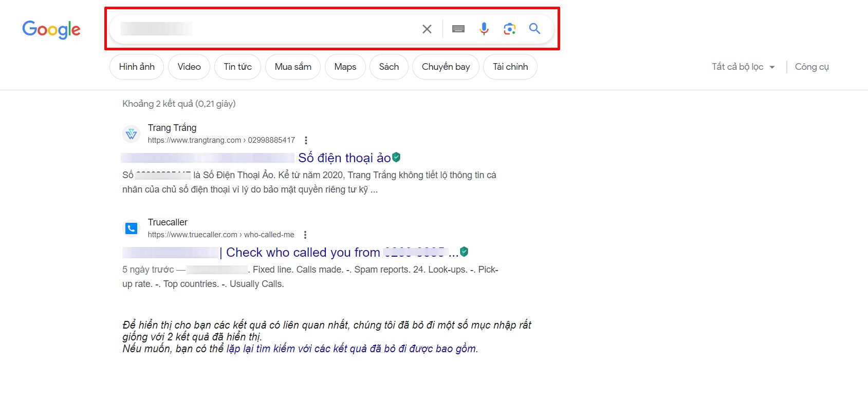The width and height of the screenshot is (868, 402).
Task: Click the Trang Trắng site name
Action: [x=172, y=128]
